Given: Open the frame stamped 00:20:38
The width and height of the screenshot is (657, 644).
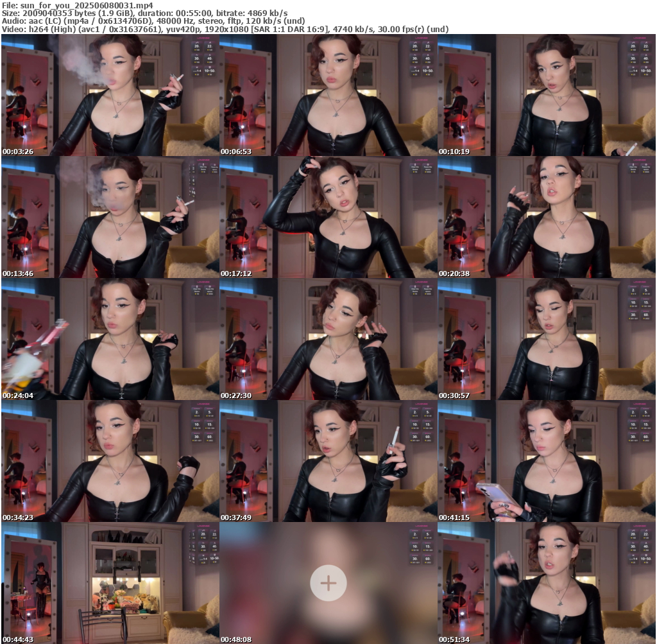Looking at the screenshot, I should (546, 217).
